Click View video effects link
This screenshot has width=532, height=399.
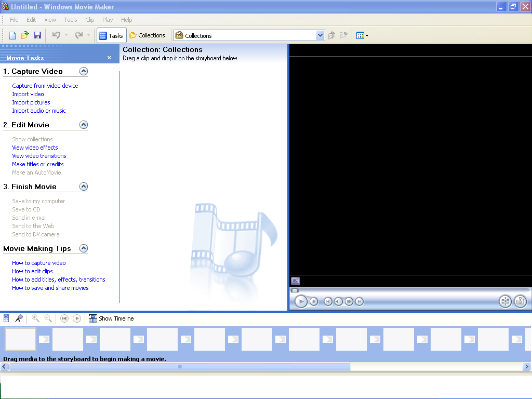pos(35,148)
